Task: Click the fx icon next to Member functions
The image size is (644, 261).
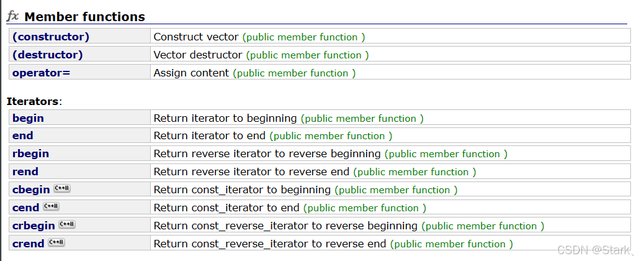Action: (13, 16)
